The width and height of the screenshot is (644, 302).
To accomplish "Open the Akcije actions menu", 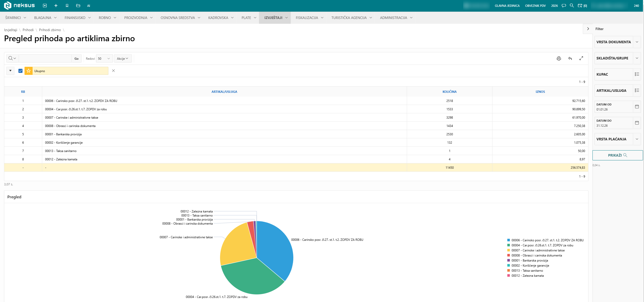I will click(x=123, y=58).
